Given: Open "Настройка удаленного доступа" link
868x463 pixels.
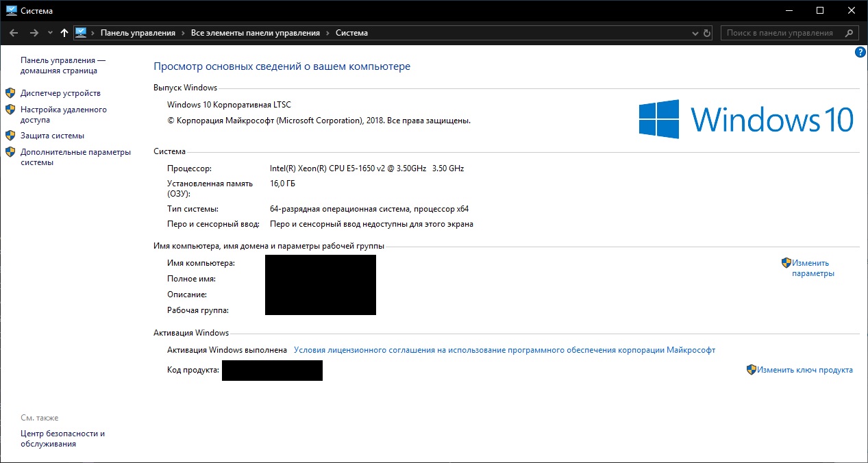Looking at the screenshot, I should 64,114.
